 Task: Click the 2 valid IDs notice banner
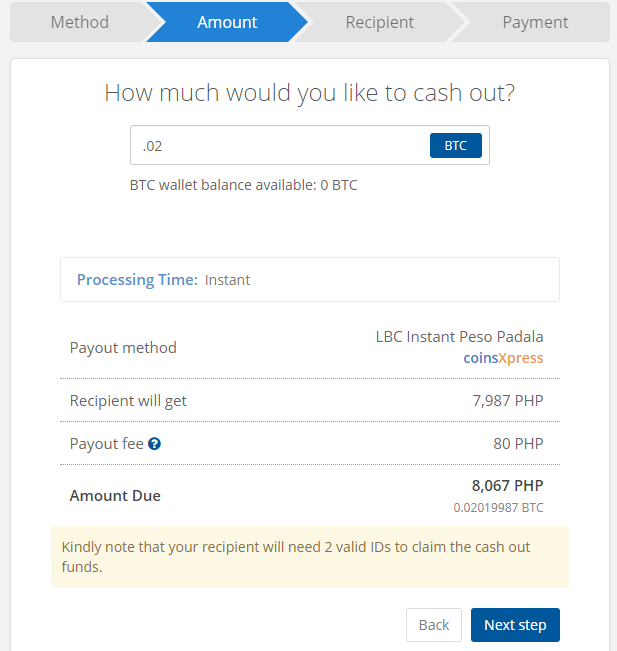click(x=310, y=557)
